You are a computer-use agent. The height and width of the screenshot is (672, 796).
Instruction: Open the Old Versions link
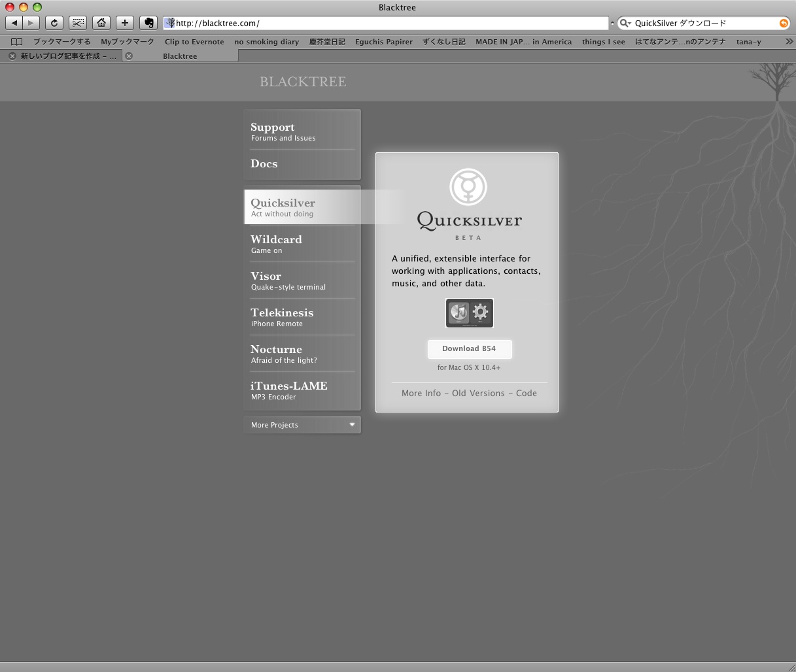click(x=478, y=393)
